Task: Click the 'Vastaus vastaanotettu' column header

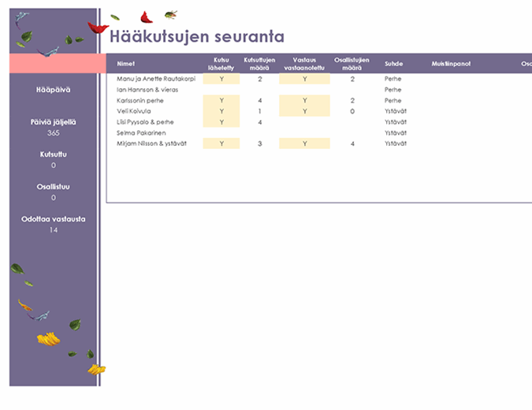Action: click(x=303, y=64)
